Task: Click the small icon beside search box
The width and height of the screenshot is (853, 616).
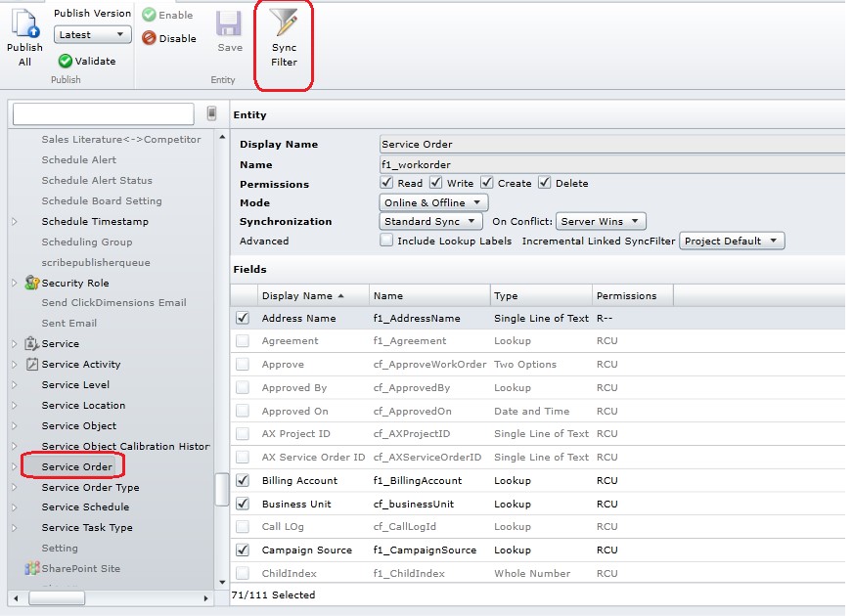Action: point(211,113)
